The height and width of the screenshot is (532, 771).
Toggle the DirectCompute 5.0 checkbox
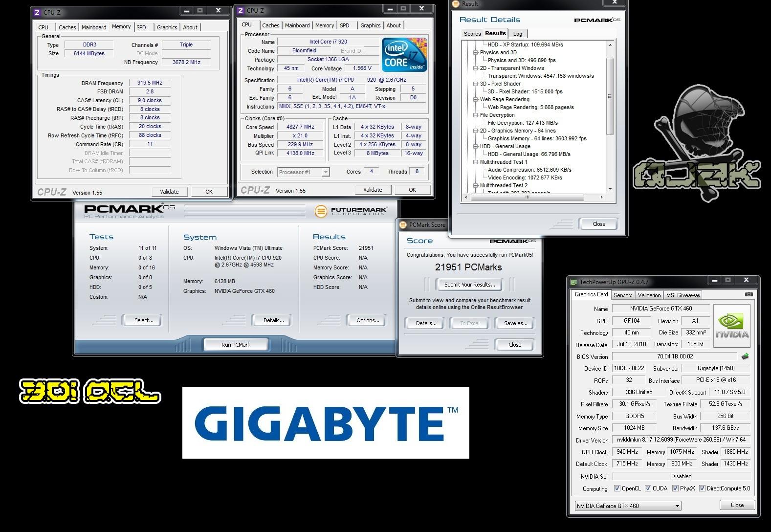pos(702,488)
